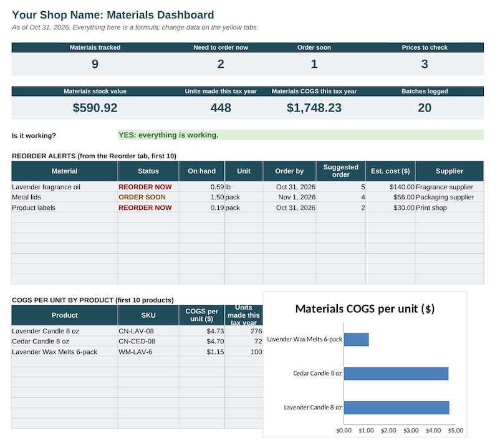
Task: Click the SKU cell CN-CED-08
Action: tap(148, 341)
